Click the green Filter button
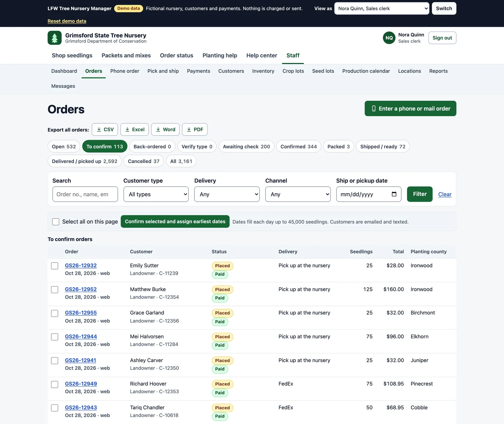 [420, 194]
